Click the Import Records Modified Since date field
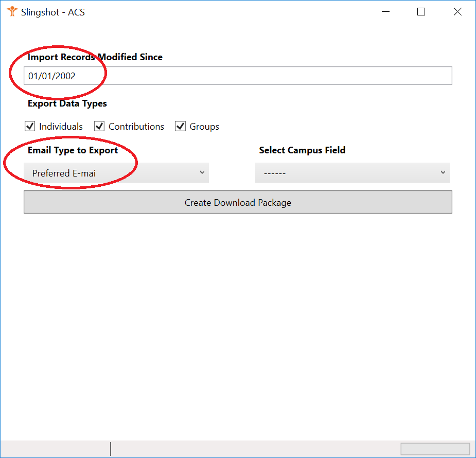This screenshot has width=476, height=458. (x=238, y=76)
